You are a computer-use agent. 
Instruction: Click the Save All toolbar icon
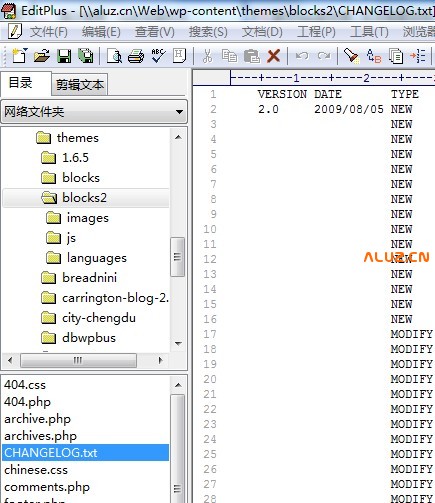[x=86, y=56]
